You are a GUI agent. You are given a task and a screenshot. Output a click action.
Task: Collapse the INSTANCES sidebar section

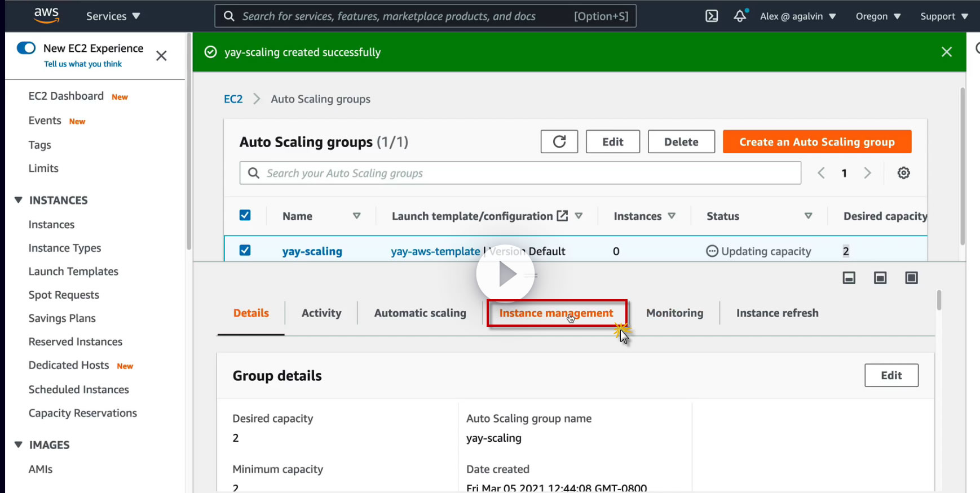click(19, 200)
